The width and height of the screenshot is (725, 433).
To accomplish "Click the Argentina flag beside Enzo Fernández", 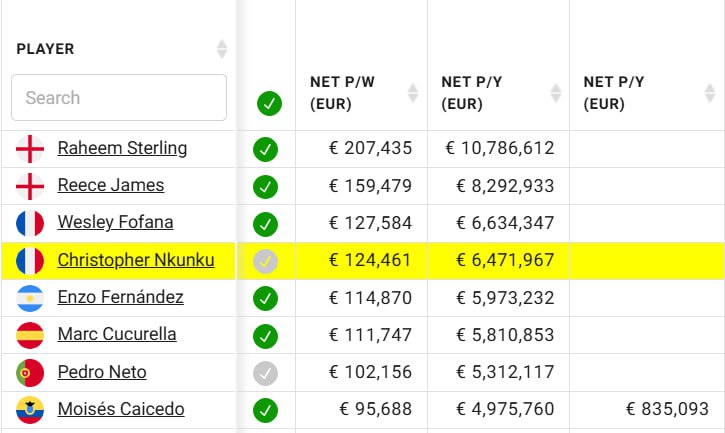I will [x=30, y=298].
